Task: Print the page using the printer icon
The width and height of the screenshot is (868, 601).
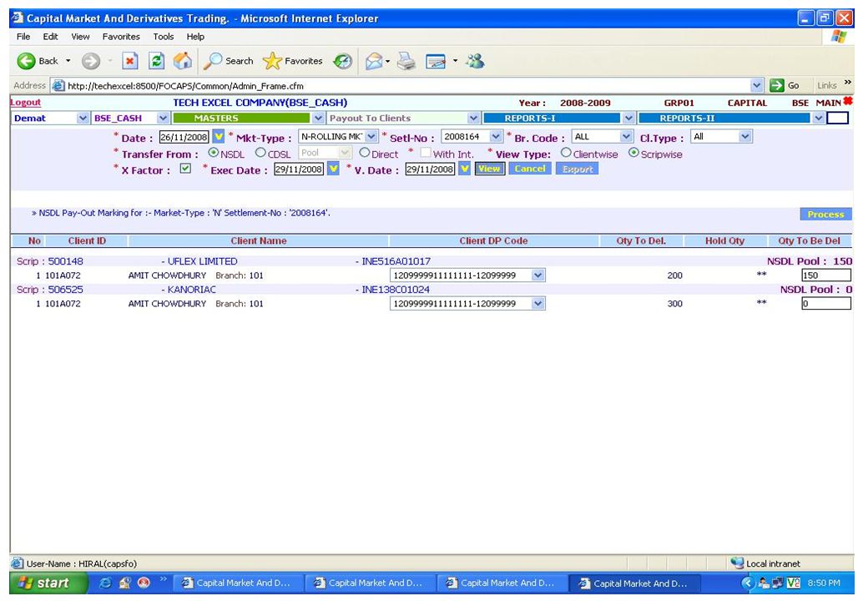Action: (406, 61)
